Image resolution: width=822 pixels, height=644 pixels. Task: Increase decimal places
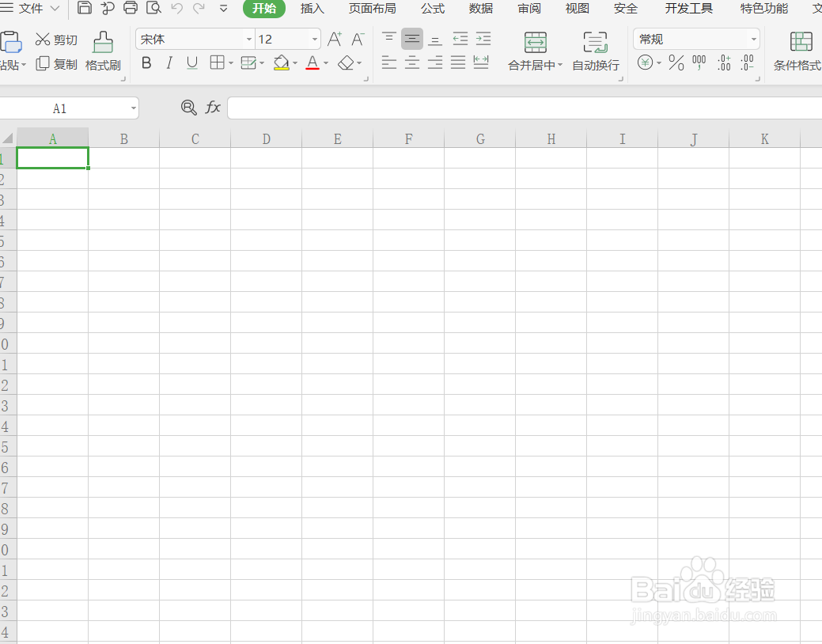click(x=724, y=63)
